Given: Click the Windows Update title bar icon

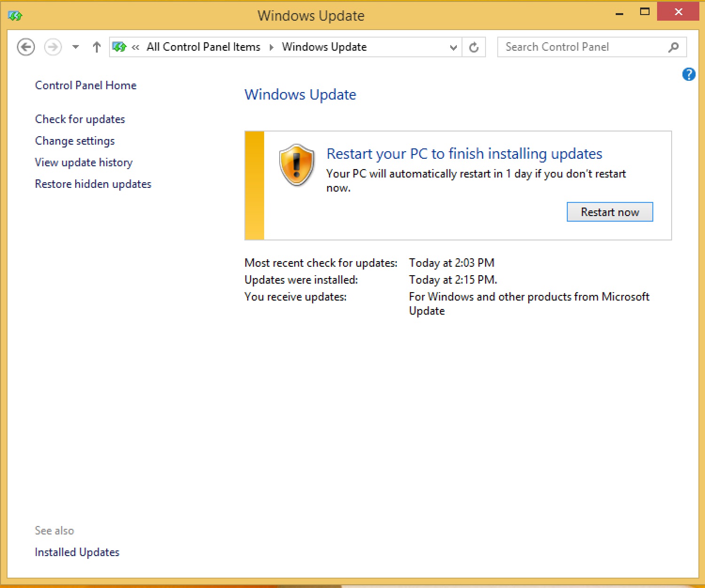Looking at the screenshot, I should click(15, 16).
